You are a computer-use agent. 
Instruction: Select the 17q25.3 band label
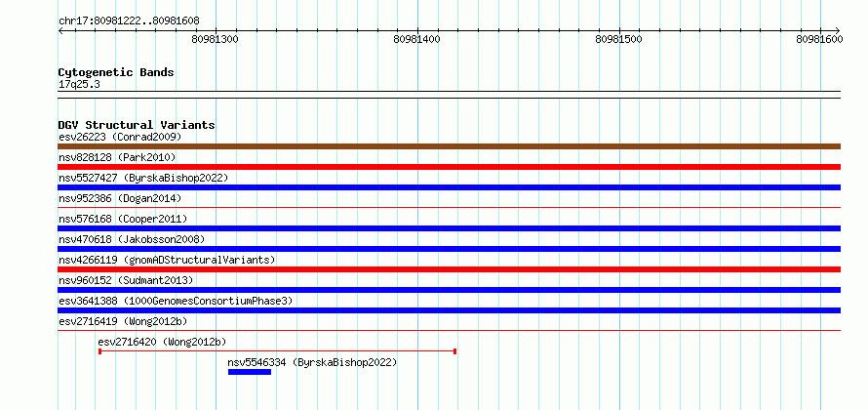pyautogui.click(x=79, y=85)
